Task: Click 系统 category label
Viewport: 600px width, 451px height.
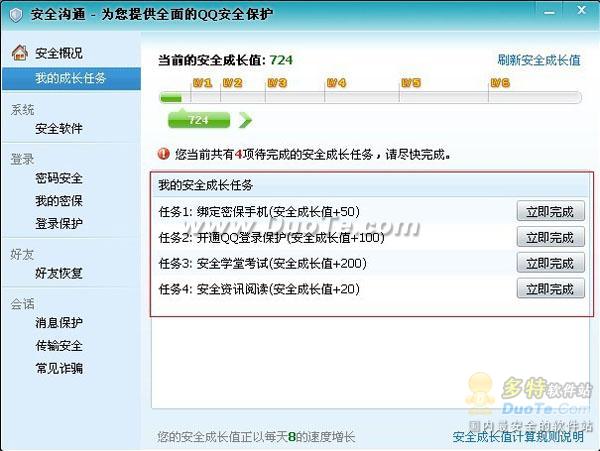Action: (x=22, y=110)
